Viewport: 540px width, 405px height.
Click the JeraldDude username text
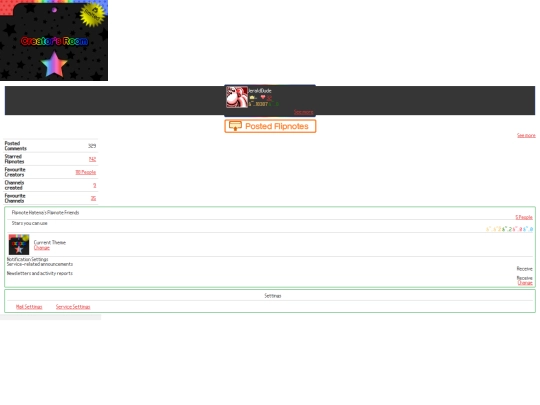[x=260, y=91]
